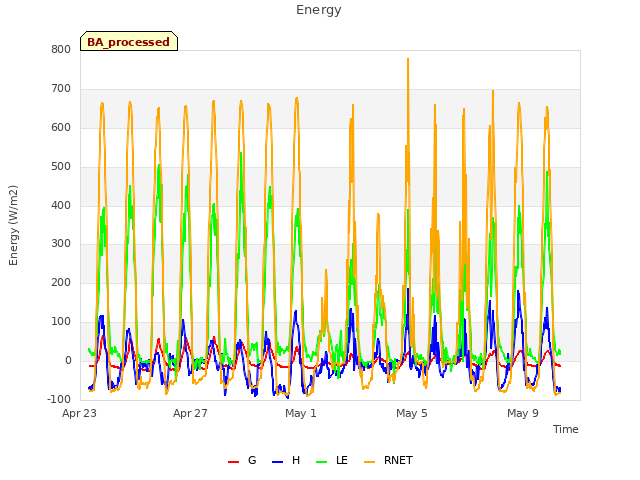Click the 500 y-axis tick label
The height and width of the screenshot is (480, 640).
[61, 167]
